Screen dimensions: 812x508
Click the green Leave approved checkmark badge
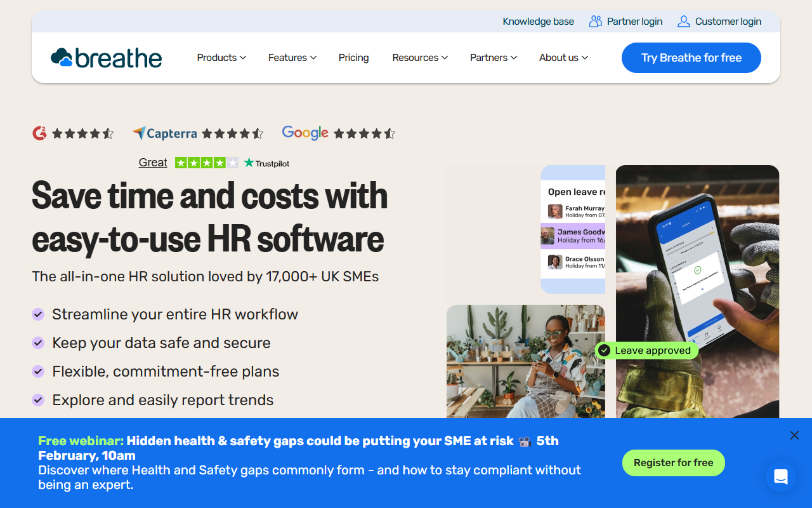click(646, 351)
